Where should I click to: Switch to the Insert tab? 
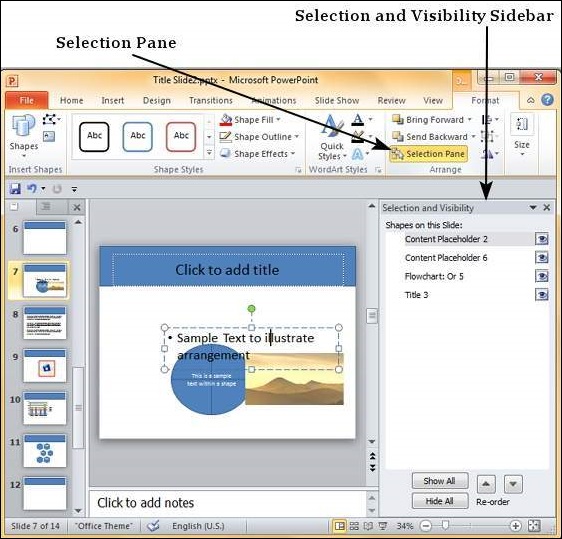(113, 100)
